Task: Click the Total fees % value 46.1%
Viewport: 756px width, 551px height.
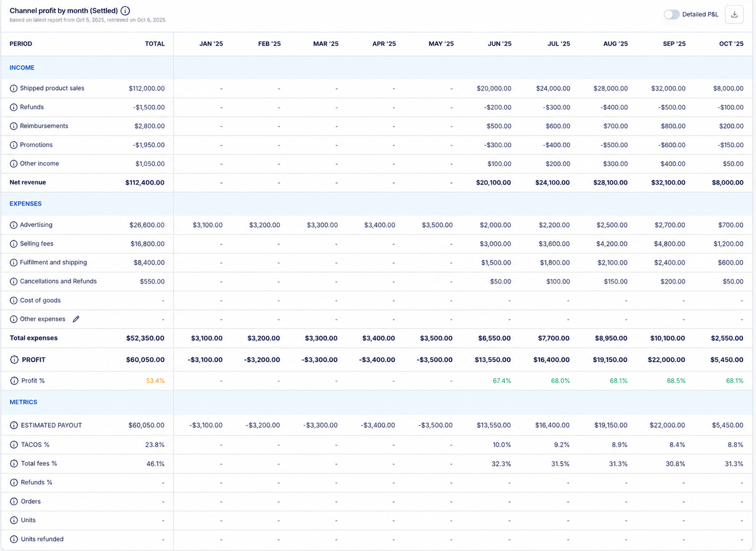Action: [x=155, y=464]
